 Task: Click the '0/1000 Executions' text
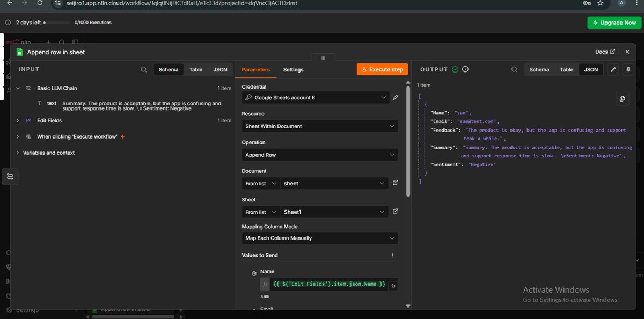pos(93,23)
